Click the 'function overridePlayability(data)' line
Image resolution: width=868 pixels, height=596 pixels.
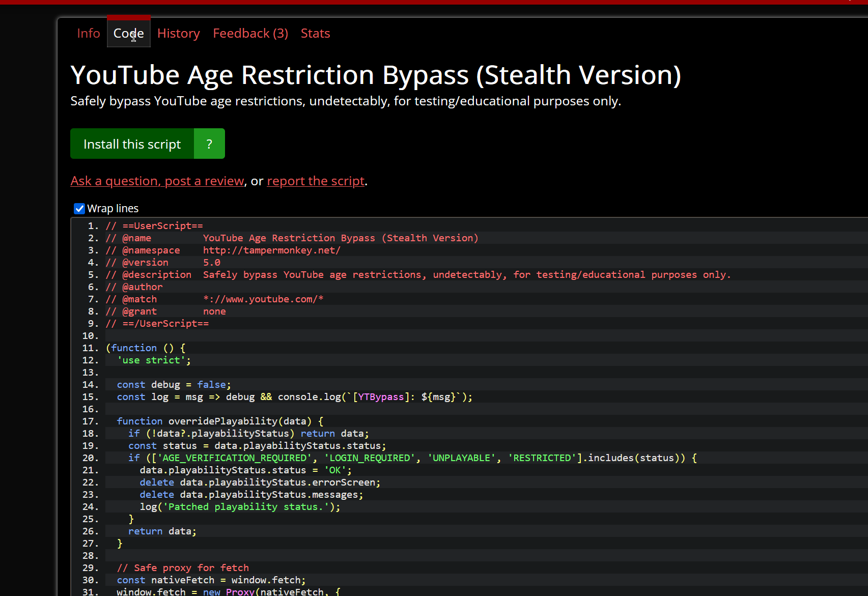[x=220, y=421]
